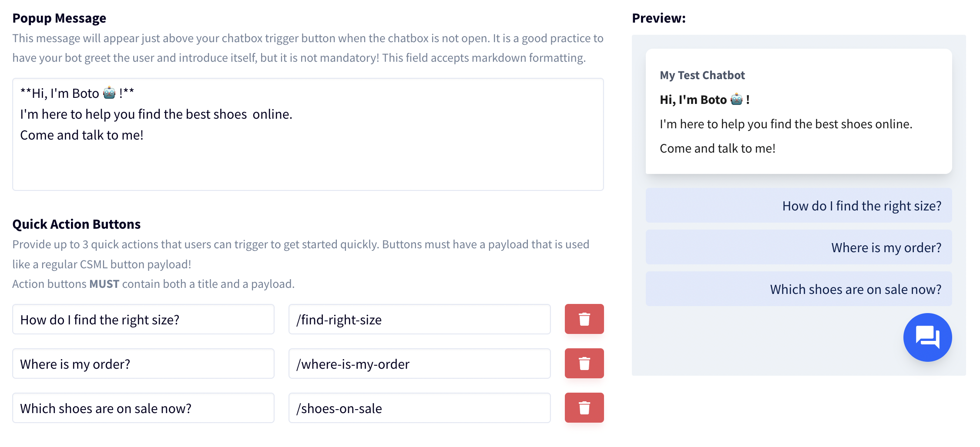Image resolution: width=980 pixels, height=447 pixels.
Task: Select 'How do I find the right size?' preview button
Action: click(x=799, y=205)
